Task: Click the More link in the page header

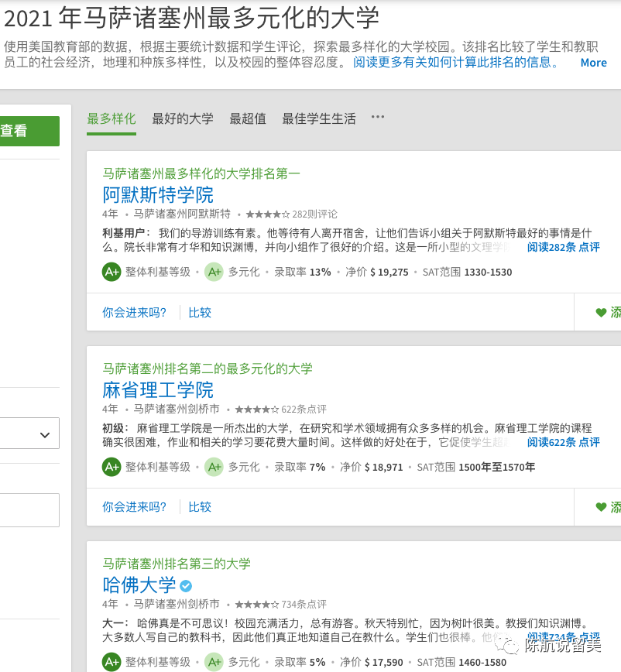Action: click(594, 63)
